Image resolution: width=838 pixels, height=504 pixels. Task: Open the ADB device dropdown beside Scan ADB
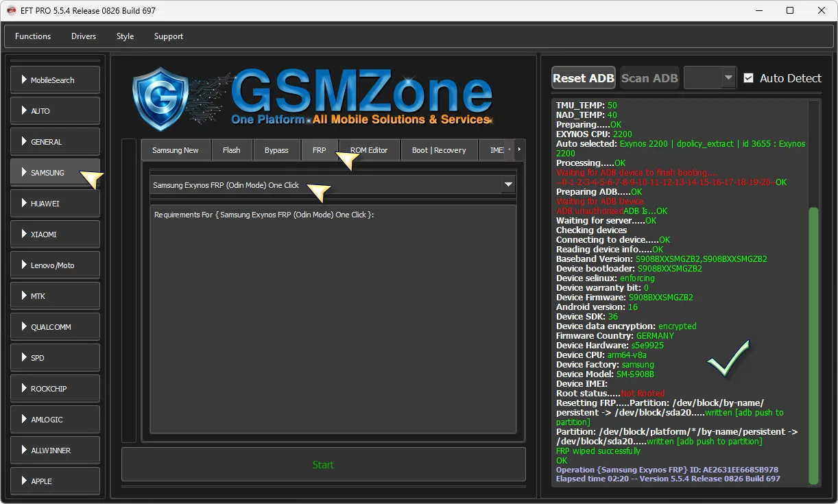(x=710, y=78)
